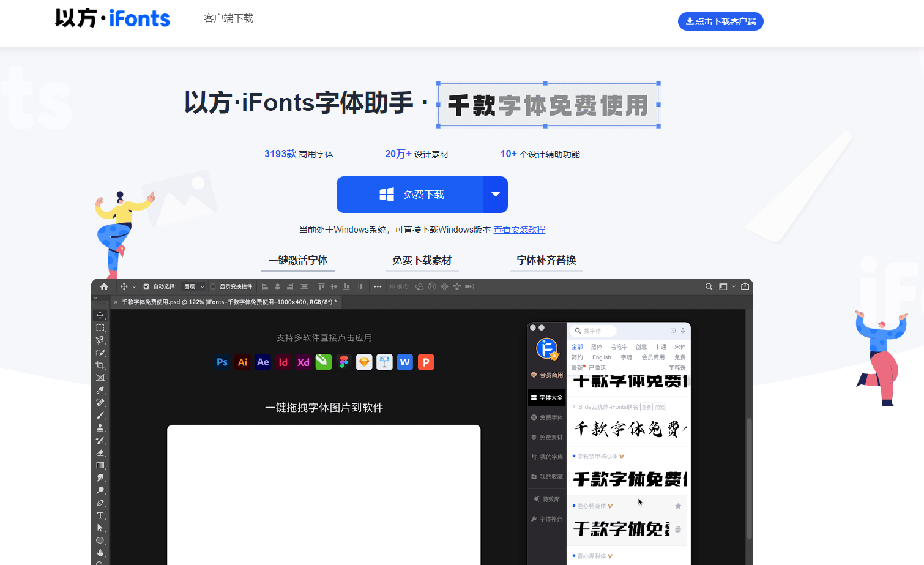
Task: Select the Crop tool
Action: (100, 365)
